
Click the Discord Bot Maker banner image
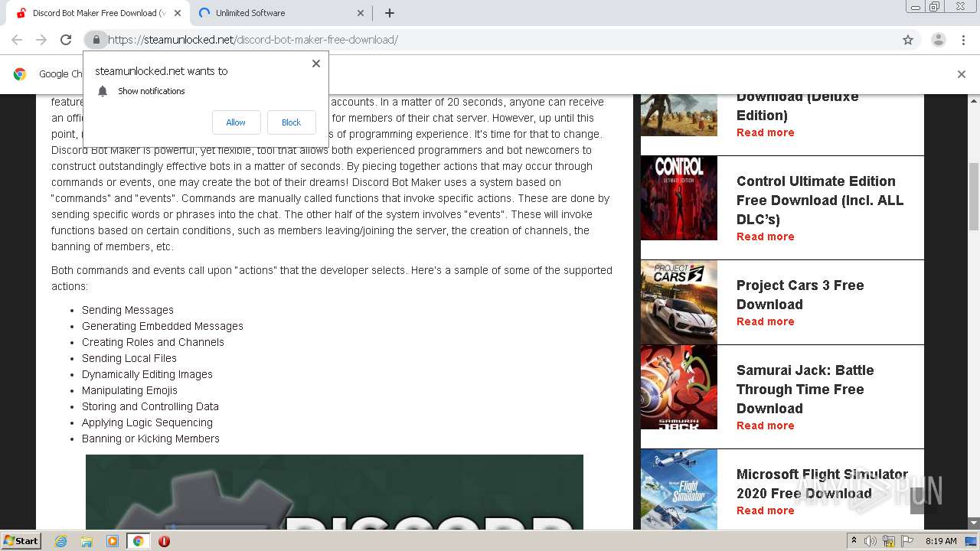pyautogui.click(x=335, y=492)
